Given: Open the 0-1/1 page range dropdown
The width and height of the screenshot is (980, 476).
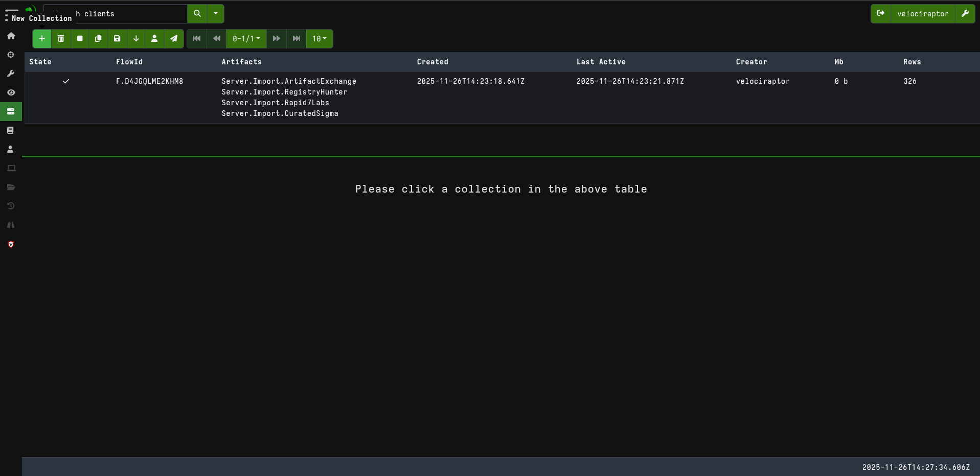Looking at the screenshot, I should pyautogui.click(x=246, y=39).
